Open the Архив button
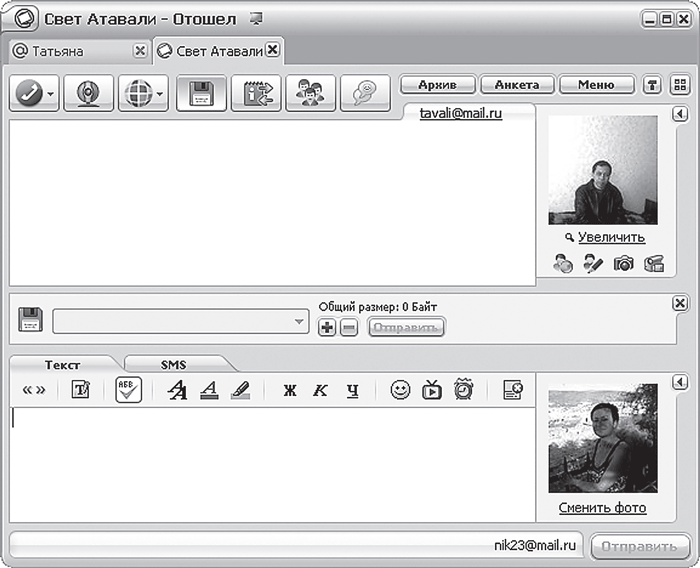Image resolution: width=700 pixels, height=568 pixels. (437, 85)
